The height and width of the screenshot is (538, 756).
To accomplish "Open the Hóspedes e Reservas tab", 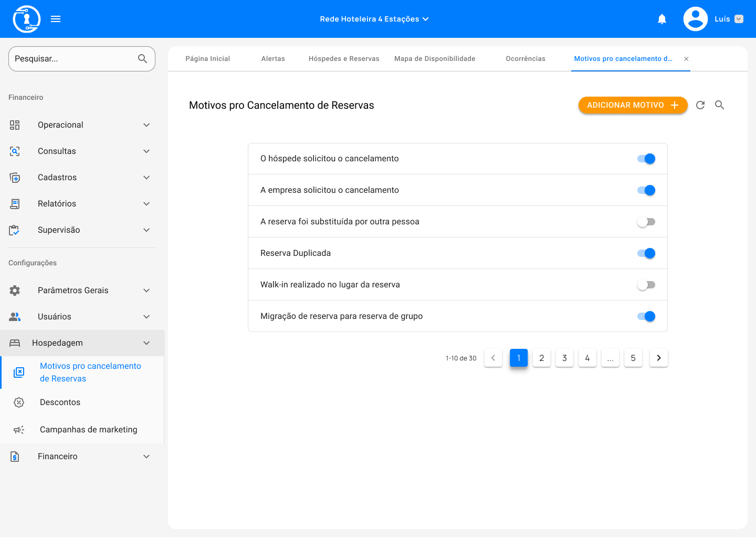I will point(344,59).
